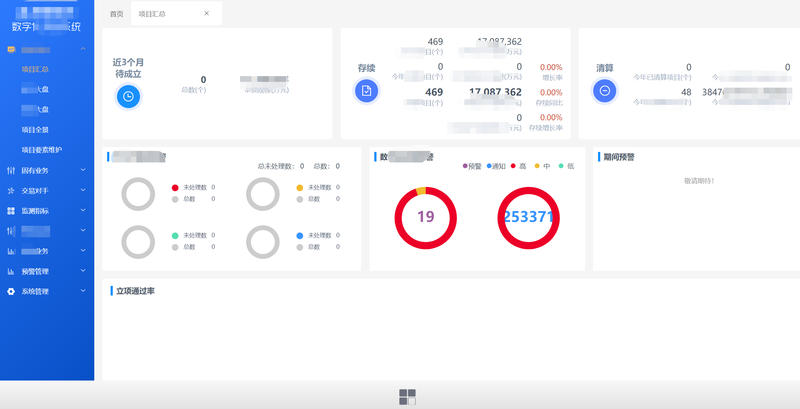The image size is (800, 409).
Task: Expand 监测指标 using its chevron
Action: (83, 210)
